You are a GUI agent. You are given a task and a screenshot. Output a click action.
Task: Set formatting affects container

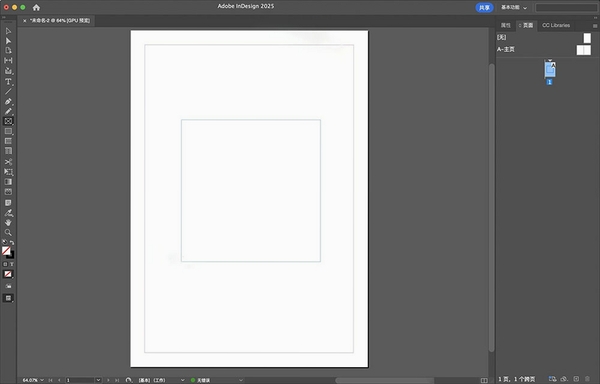5,264
